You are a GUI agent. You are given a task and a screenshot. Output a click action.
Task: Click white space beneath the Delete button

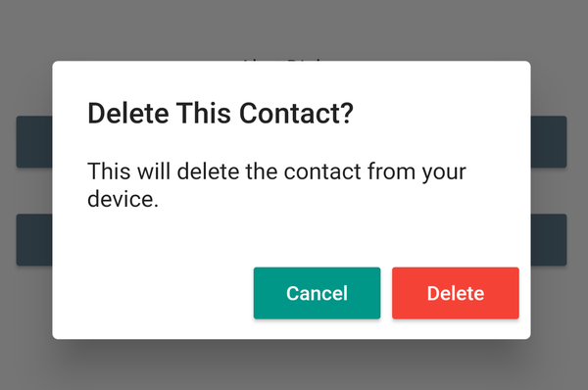tap(456, 329)
